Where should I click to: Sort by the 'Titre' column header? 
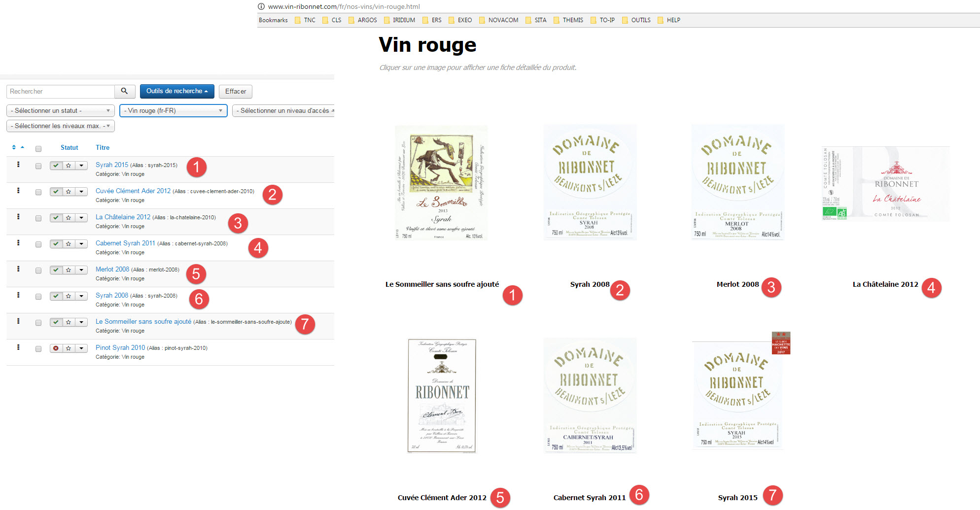103,147
